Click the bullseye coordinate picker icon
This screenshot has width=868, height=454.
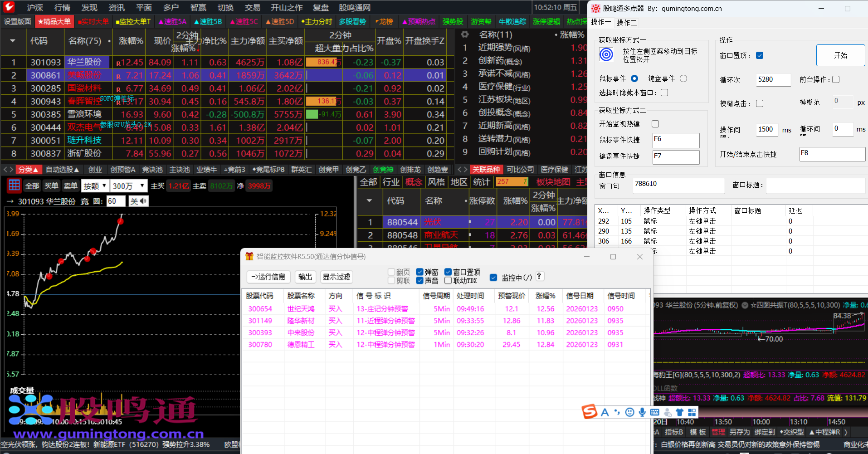click(606, 54)
